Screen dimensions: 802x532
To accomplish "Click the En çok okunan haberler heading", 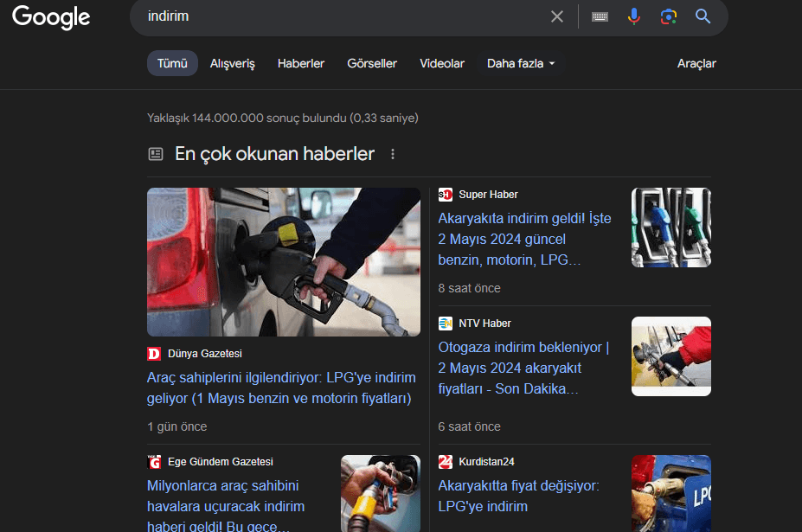I will coord(274,154).
